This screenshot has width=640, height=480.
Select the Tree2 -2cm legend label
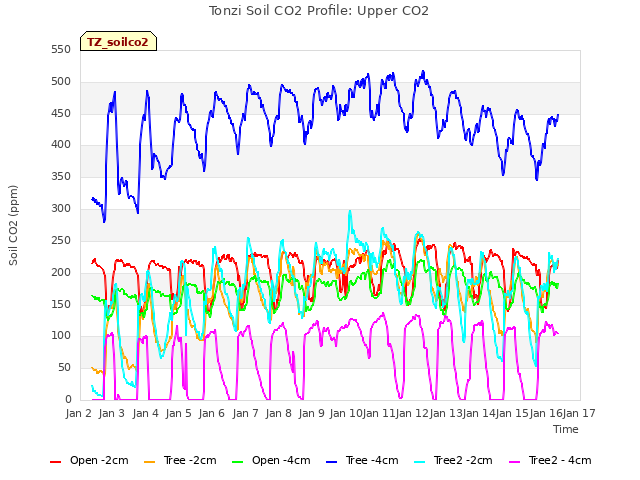click(x=463, y=460)
